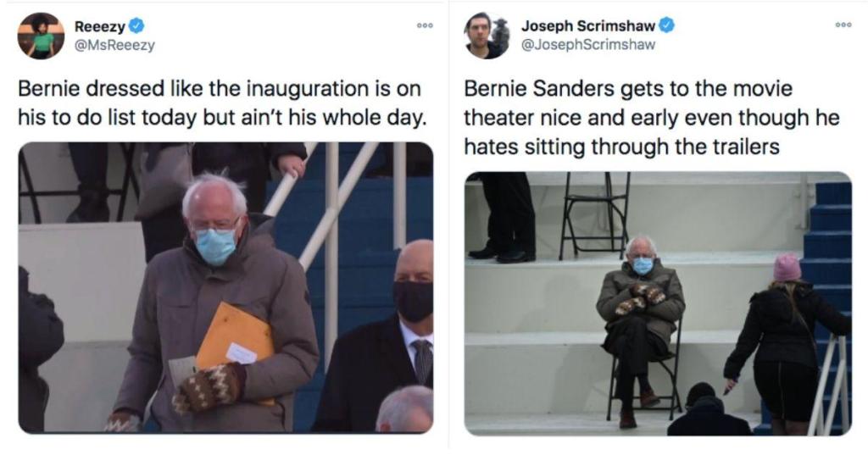Click Bernie's blue face mask in the left photo
Screen dimensions: 868x455
pyautogui.click(x=215, y=245)
